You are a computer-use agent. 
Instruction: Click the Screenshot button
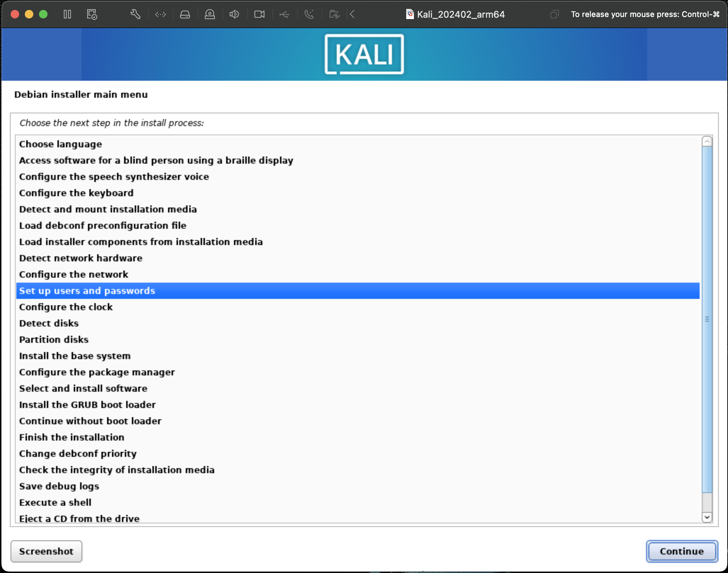tap(47, 551)
